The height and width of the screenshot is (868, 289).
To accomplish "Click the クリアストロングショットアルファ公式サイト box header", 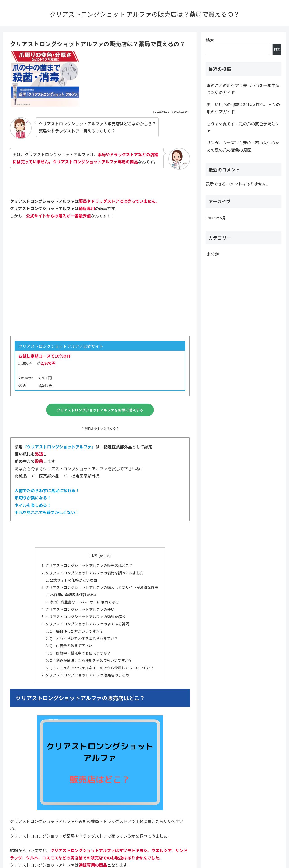I will (x=100, y=346).
